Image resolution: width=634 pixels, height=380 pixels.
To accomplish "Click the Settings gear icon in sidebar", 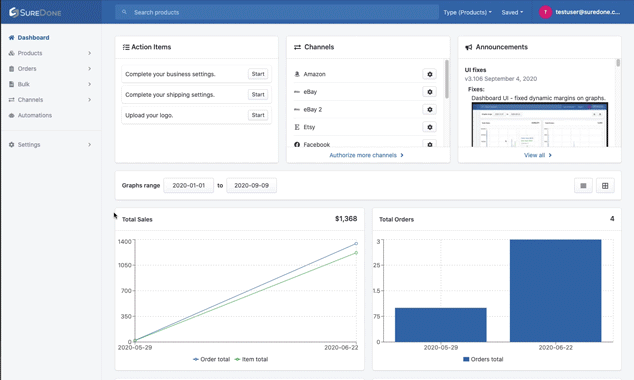I will click(x=11, y=144).
